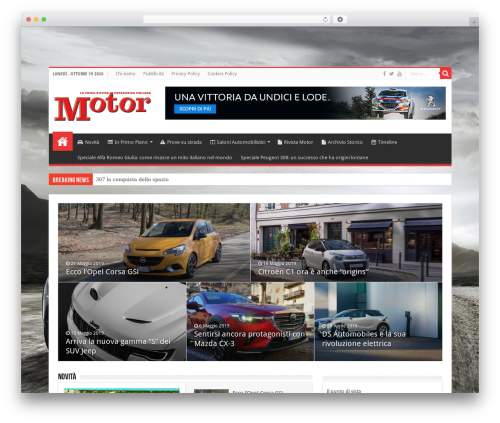Click the Breaking News label

(x=71, y=179)
